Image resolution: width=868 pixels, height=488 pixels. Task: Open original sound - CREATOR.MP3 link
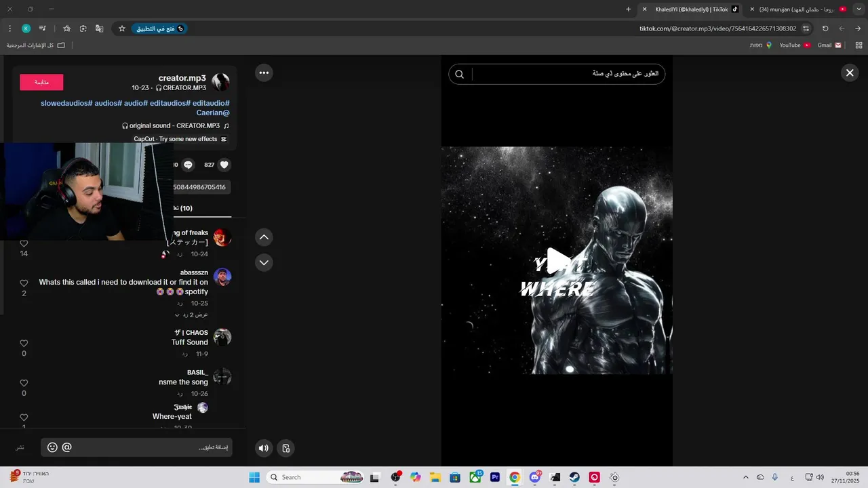pyautogui.click(x=175, y=126)
